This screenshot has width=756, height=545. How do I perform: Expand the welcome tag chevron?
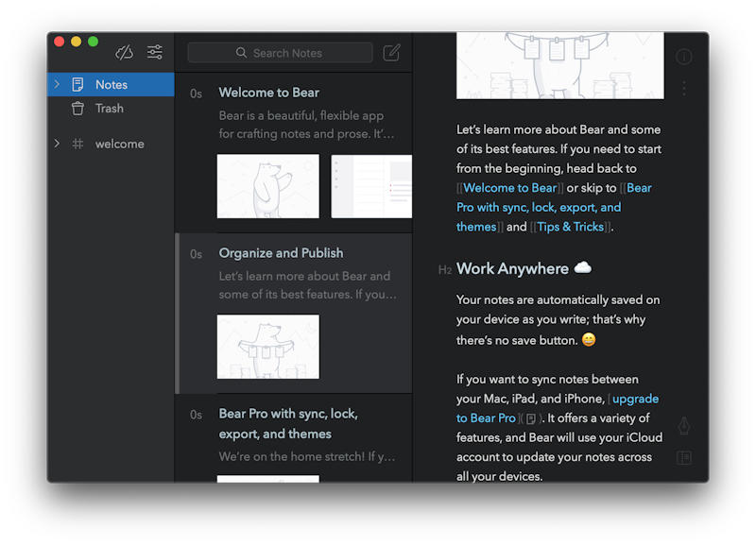coord(57,144)
